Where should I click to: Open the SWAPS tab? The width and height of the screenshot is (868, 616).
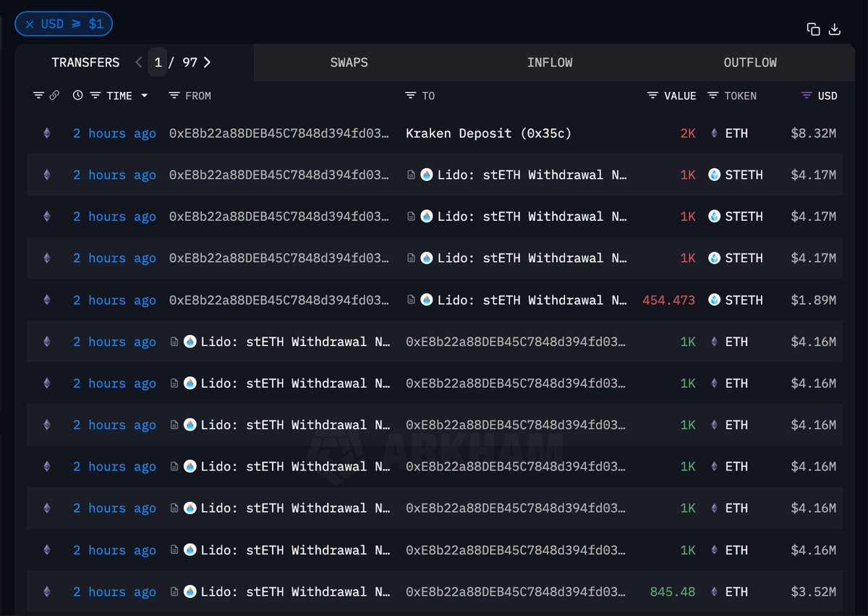349,62
